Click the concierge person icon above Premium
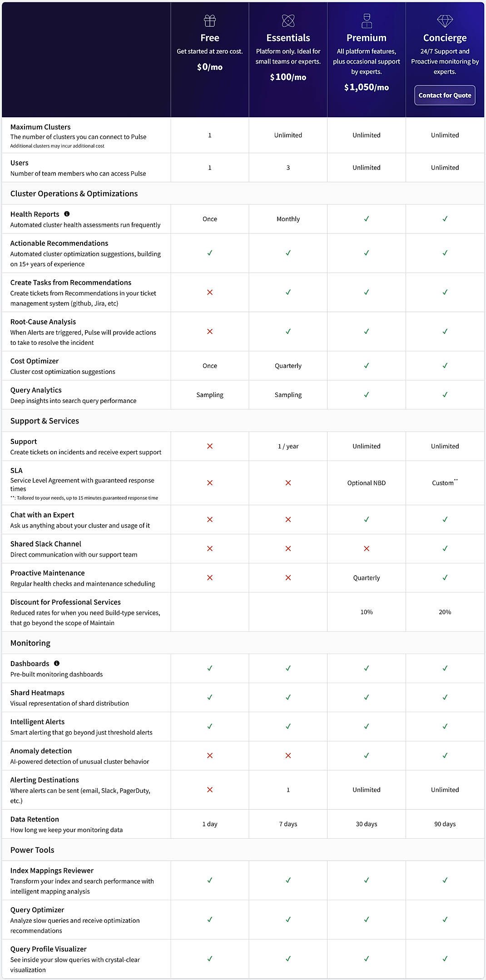The width and height of the screenshot is (486, 980). click(366, 20)
